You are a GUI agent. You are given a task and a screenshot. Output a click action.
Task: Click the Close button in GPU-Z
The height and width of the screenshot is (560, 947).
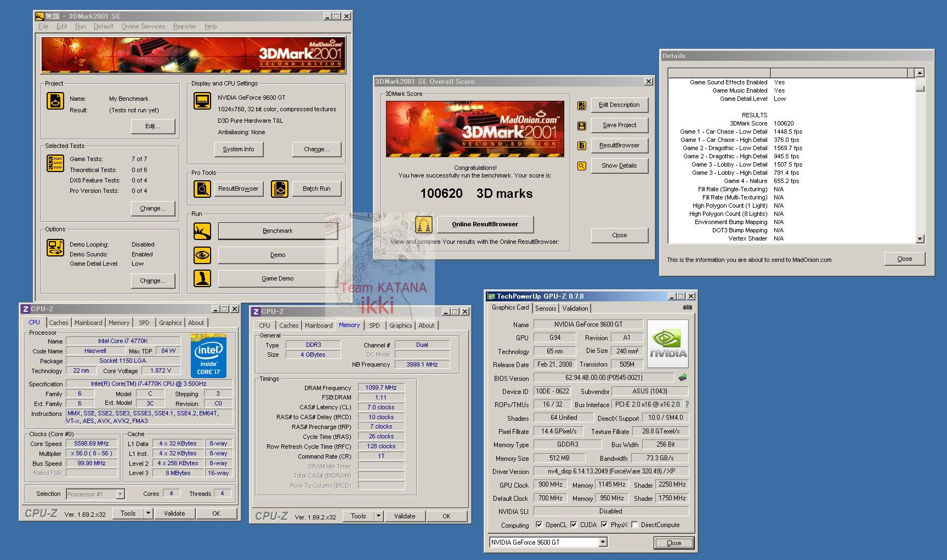(x=674, y=543)
